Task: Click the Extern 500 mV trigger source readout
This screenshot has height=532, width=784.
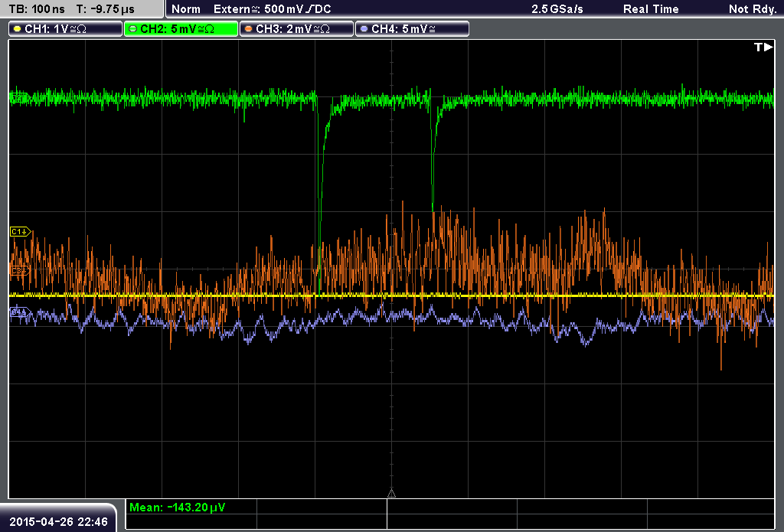Action: pyautogui.click(x=272, y=9)
